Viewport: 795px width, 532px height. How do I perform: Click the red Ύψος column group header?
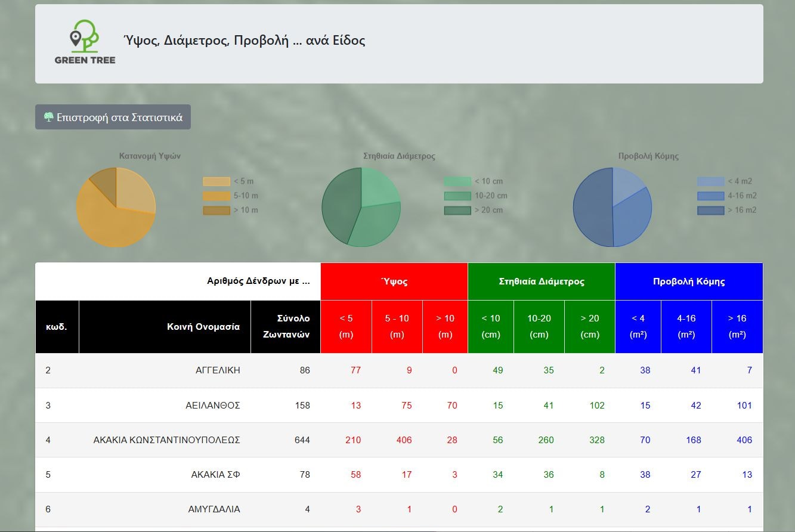pyautogui.click(x=394, y=282)
